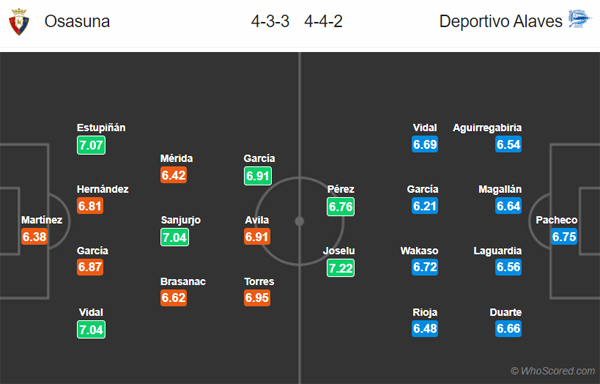Click the Osasuna club crest icon
This screenshot has width=600, height=384.
[x=19, y=22]
